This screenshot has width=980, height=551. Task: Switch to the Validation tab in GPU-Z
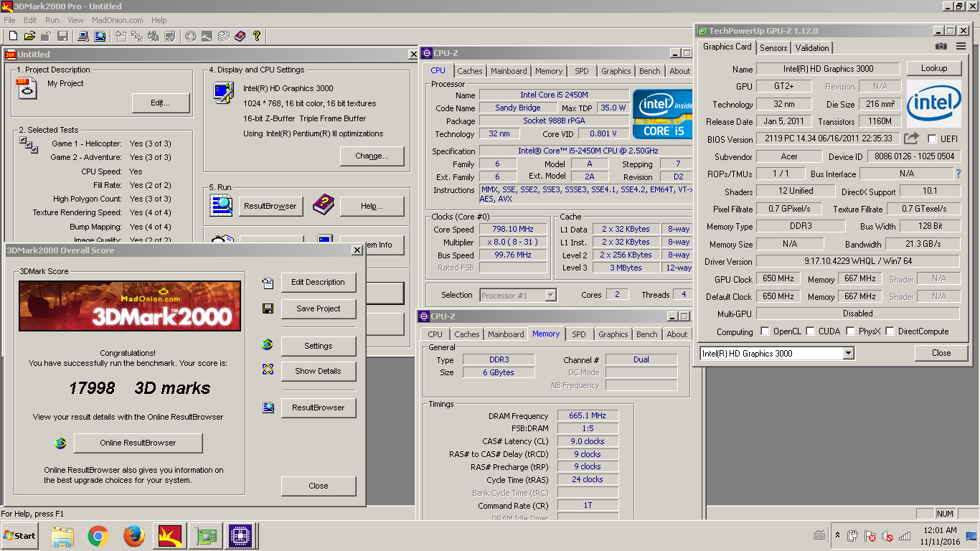pos(812,47)
